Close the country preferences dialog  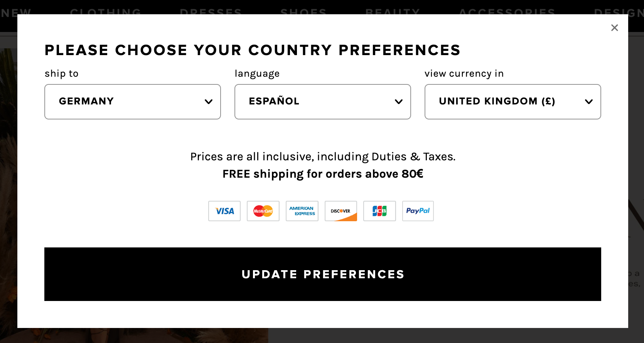(x=615, y=28)
